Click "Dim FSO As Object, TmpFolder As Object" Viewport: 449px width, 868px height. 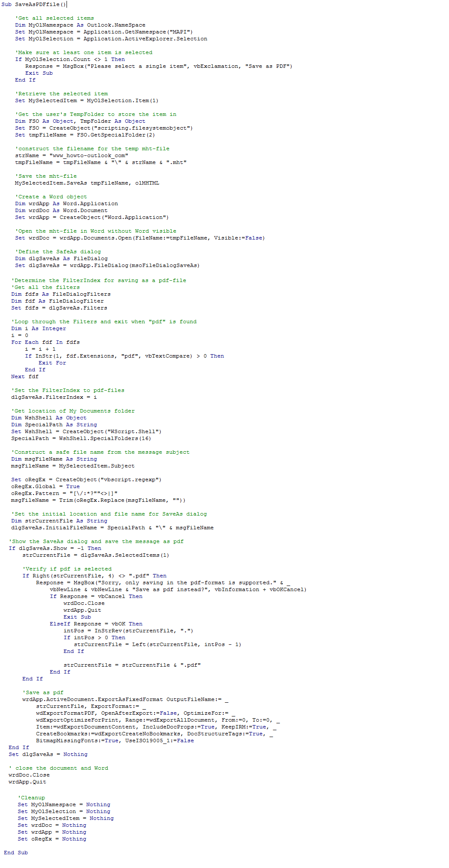coord(80,121)
